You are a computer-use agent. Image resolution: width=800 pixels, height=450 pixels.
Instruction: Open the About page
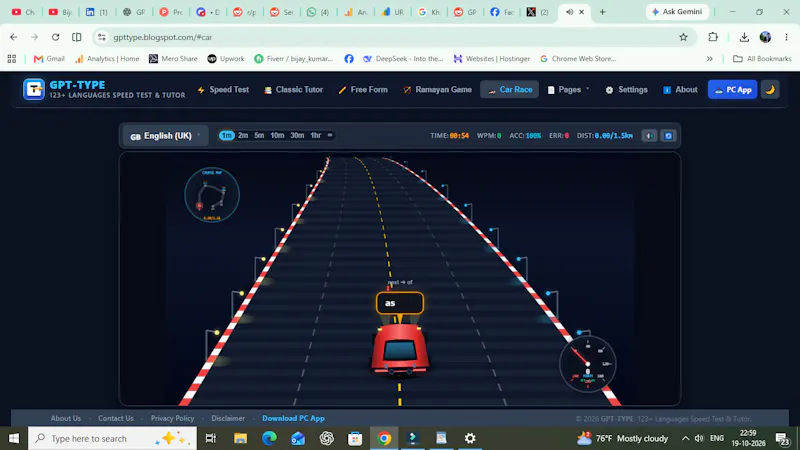[680, 90]
